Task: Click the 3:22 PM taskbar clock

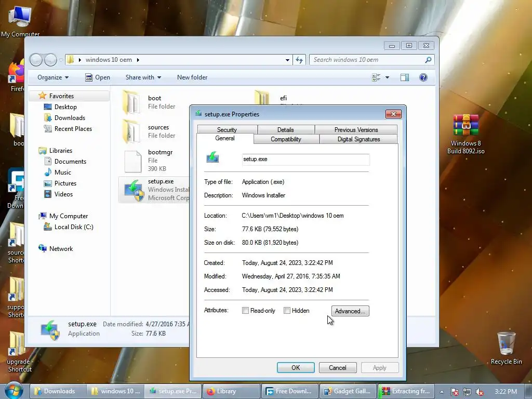Action: point(506,392)
